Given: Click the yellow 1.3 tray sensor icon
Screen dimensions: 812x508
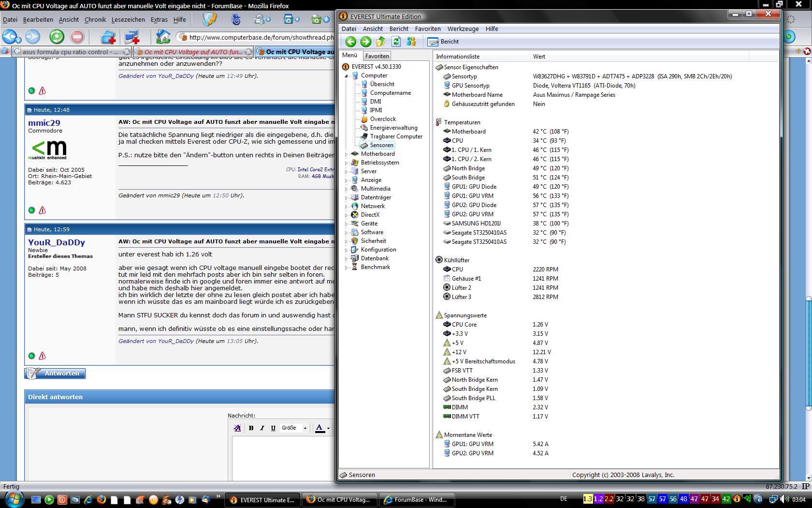Looking at the screenshot, I should coord(588,499).
